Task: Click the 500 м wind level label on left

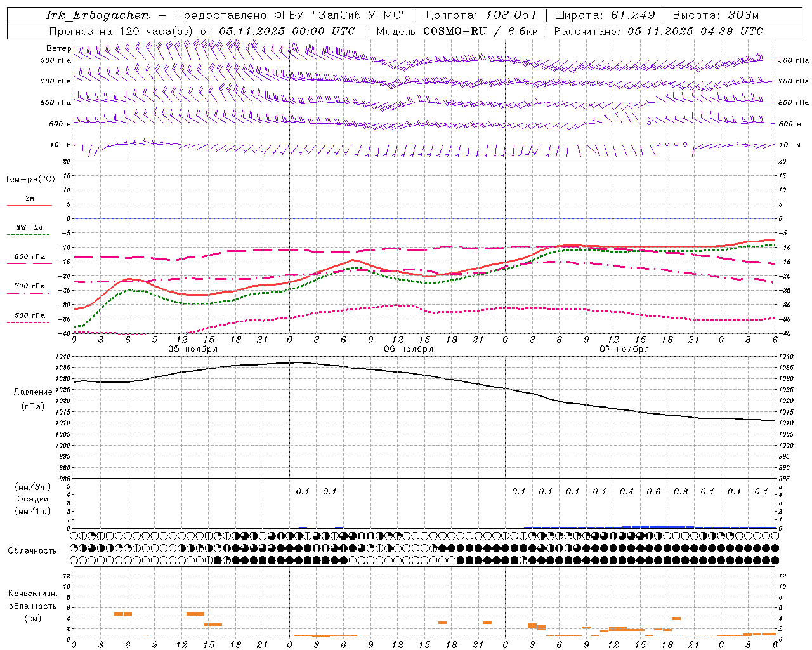Action: [x=60, y=124]
